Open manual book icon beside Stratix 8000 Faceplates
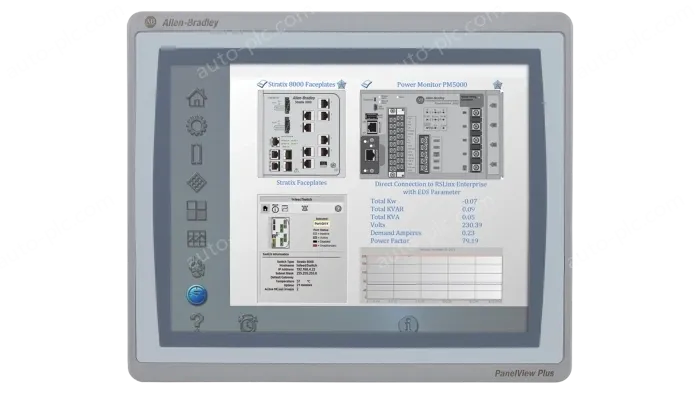 click(262, 84)
